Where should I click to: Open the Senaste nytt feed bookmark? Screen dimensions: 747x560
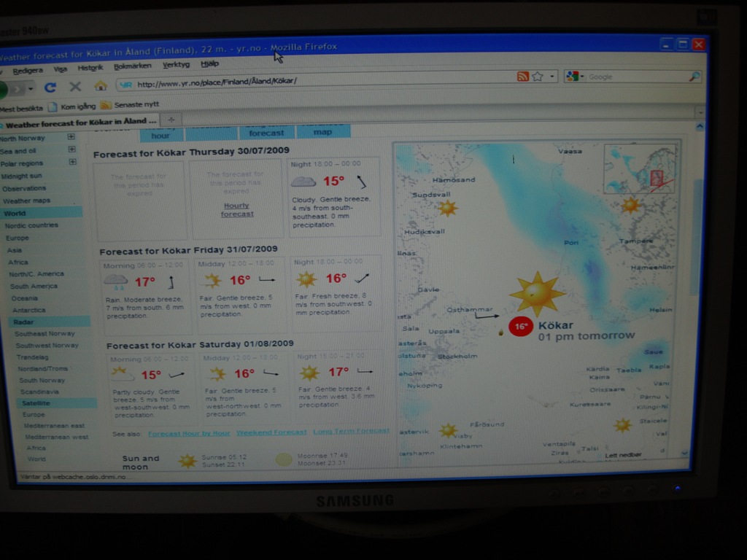pos(136,105)
